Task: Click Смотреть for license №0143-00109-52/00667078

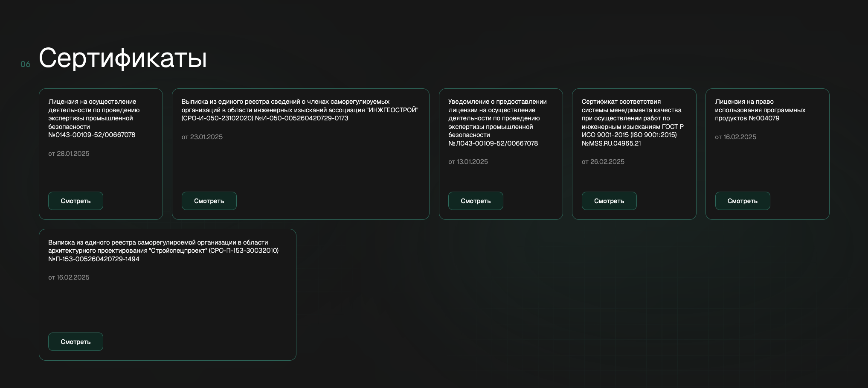Action: pyautogui.click(x=75, y=201)
